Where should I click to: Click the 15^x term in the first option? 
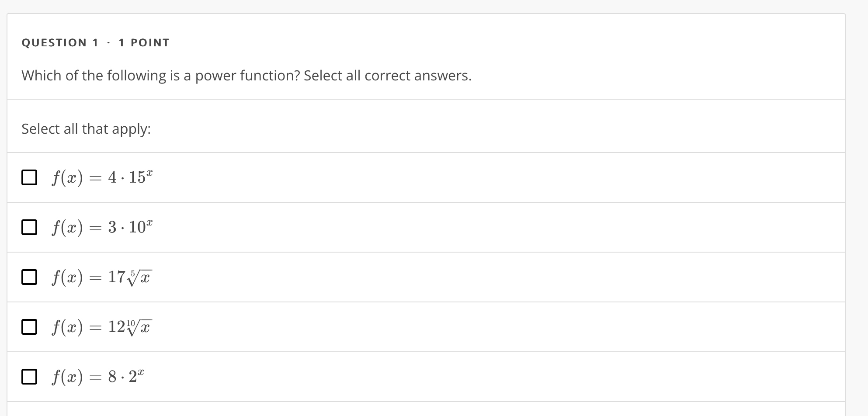[141, 177]
